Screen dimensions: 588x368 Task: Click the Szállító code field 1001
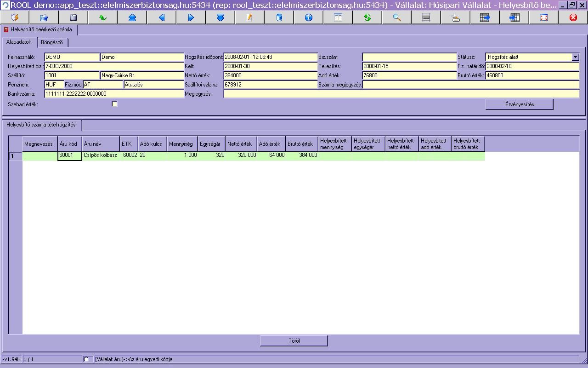[x=72, y=75]
